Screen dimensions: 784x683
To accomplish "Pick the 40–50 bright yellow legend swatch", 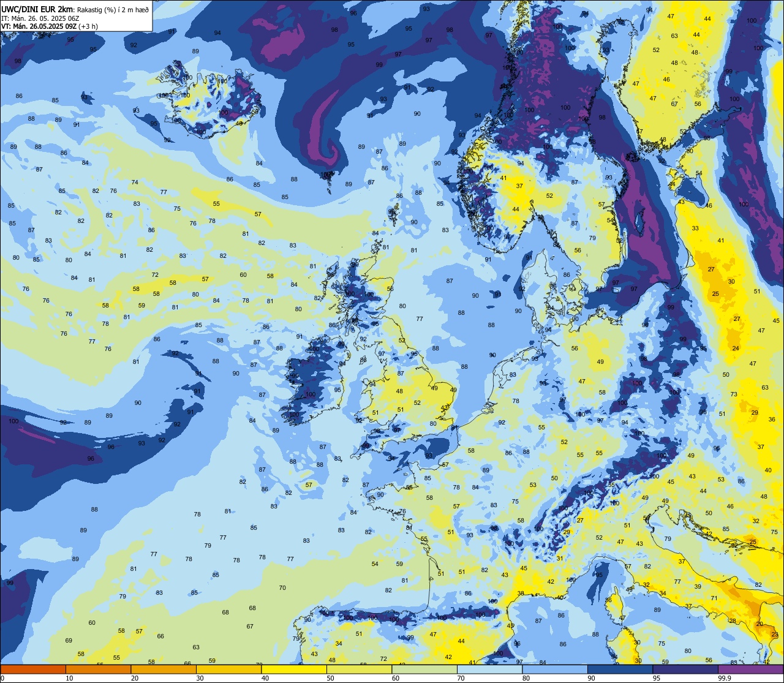I will pyautogui.click(x=294, y=670).
